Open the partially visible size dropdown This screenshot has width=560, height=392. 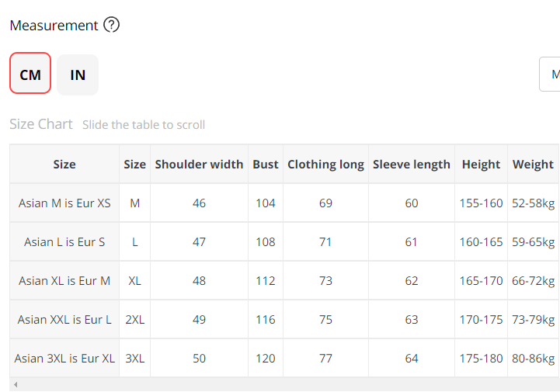pos(550,75)
